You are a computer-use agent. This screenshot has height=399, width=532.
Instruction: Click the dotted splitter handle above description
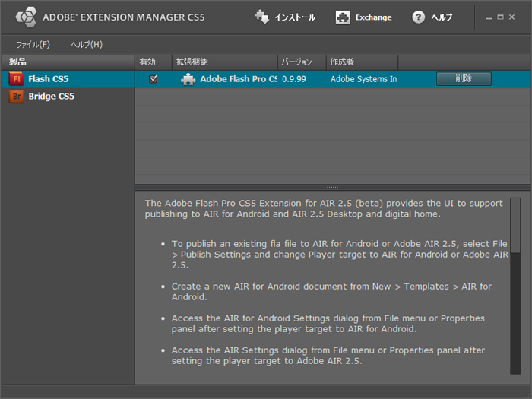[333, 187]
